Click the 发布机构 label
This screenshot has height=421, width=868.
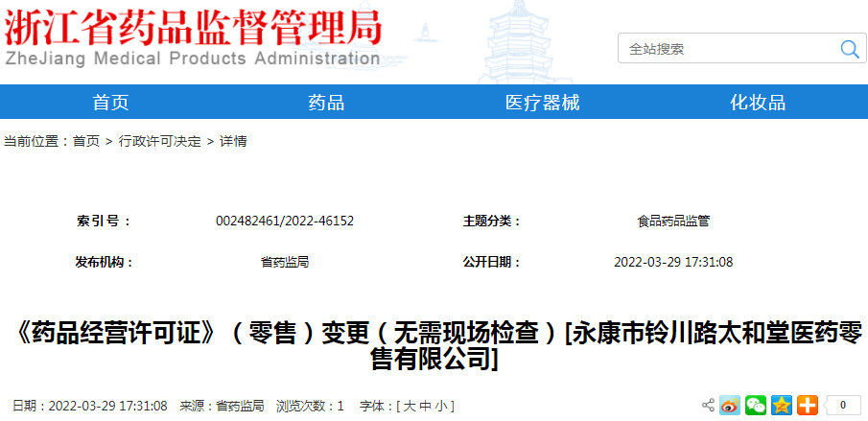105,262
